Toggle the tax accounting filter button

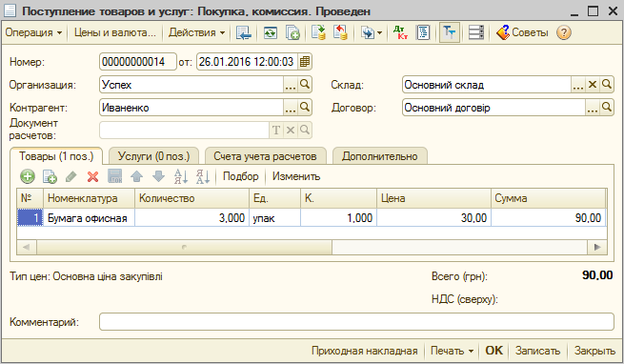(x=450, y=32)
